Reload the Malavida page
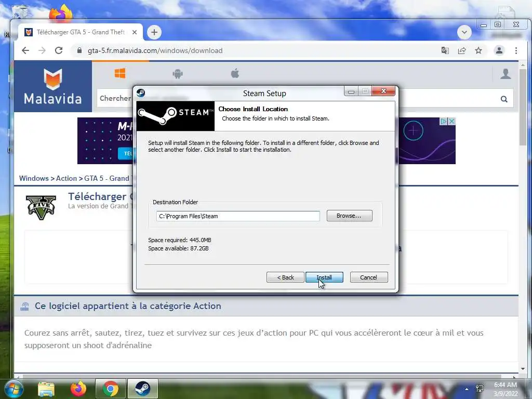Screen dimensions: 532x399 (59, 50)
